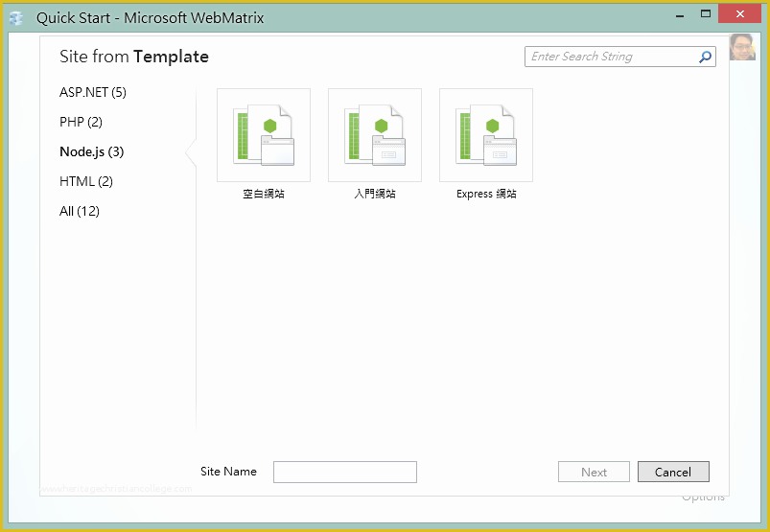770x532 pixels.
Task: Close the Quick Start window
Action: [x=739, y=14]
